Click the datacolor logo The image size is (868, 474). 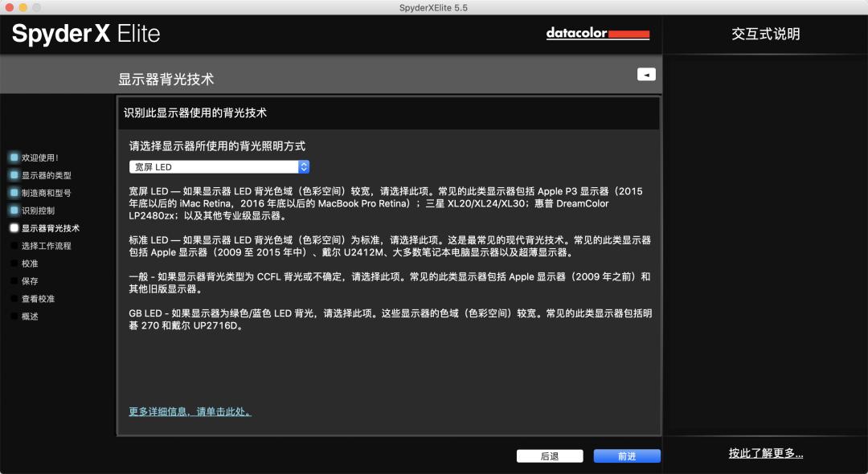tap(597, 34)
